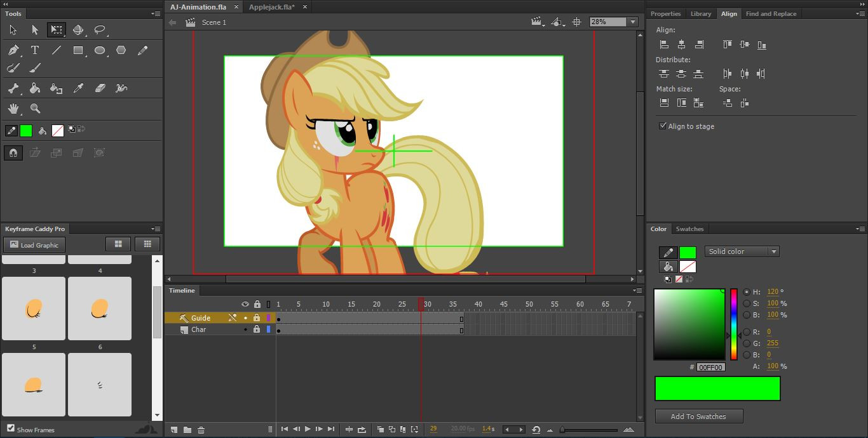The height and width of the screenshot is (438, 868).
Task: Open the stage zoom percentage dropdown
Action: 632,22
